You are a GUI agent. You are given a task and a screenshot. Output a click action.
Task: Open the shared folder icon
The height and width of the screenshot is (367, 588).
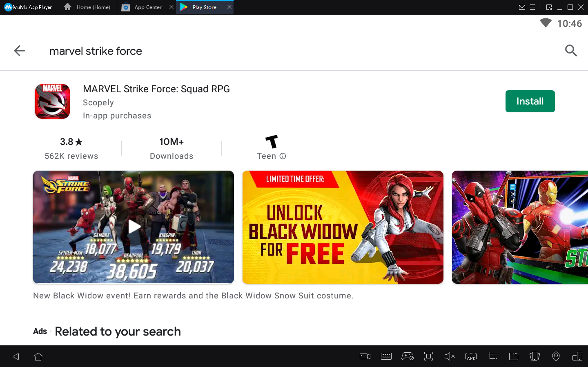(514, 356)
